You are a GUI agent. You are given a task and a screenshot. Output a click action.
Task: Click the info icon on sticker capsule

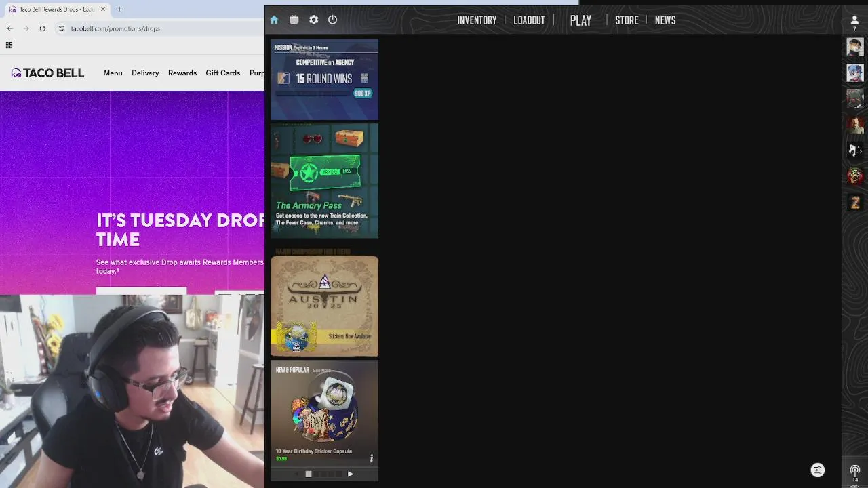click(371, 458)
